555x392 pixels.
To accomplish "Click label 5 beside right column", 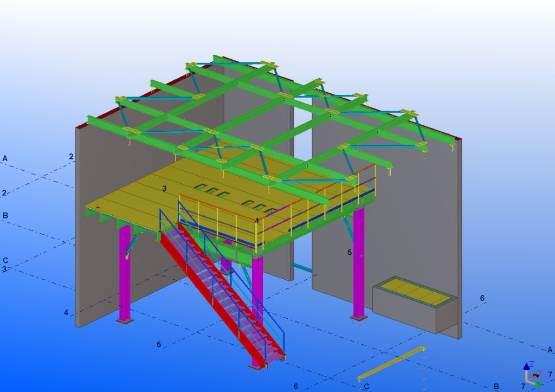I will click(x=350, y=252).
